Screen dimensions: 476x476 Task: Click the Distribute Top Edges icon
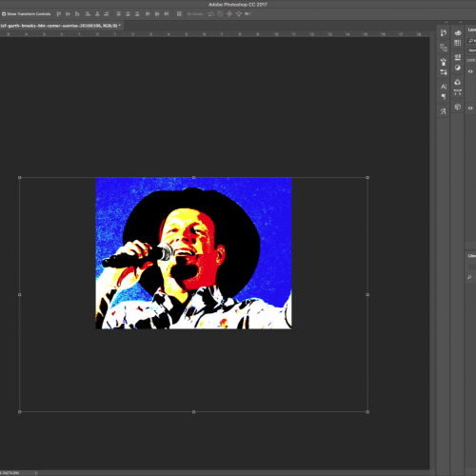coord(118,14)
